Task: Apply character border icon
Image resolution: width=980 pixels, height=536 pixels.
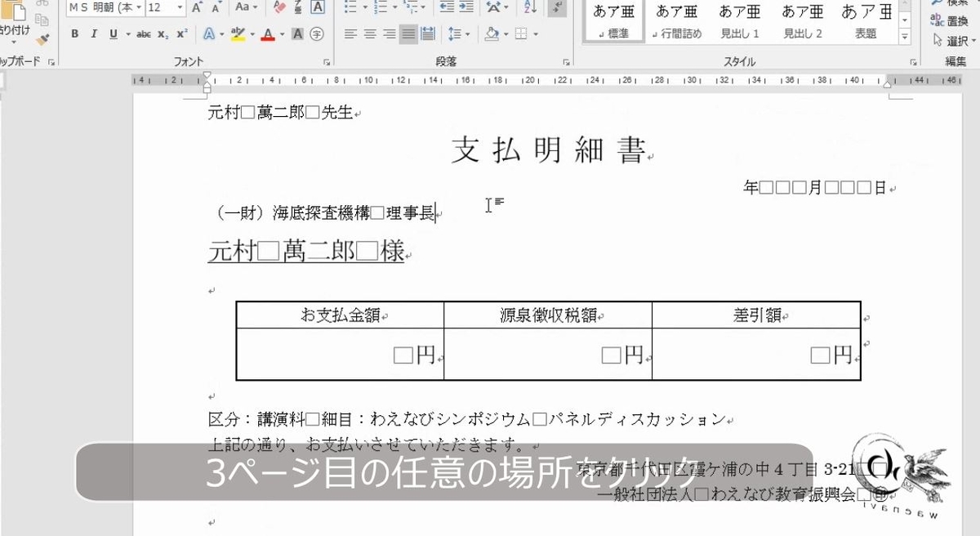Action: click(x=318, y=7)
